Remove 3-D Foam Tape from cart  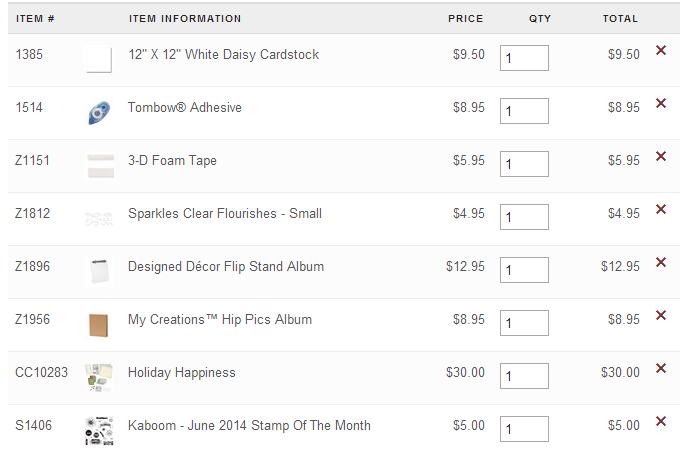pos(661,156)
